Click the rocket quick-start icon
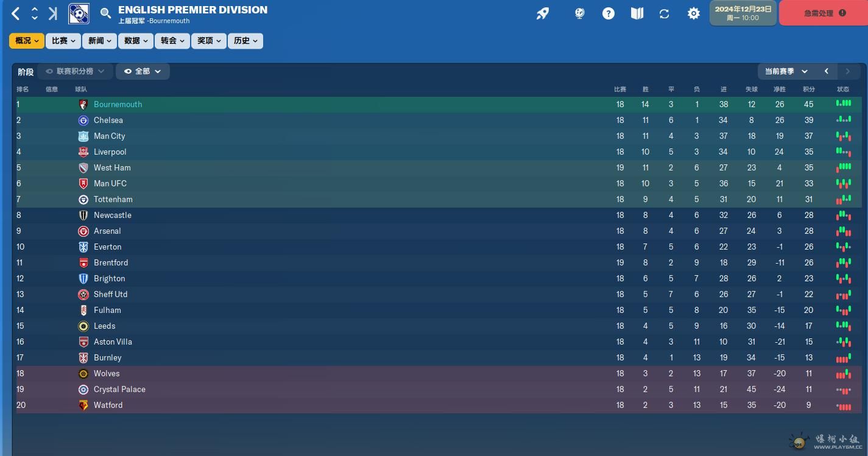The height and width of the screenshot is (456, 868). coord(543,13)
